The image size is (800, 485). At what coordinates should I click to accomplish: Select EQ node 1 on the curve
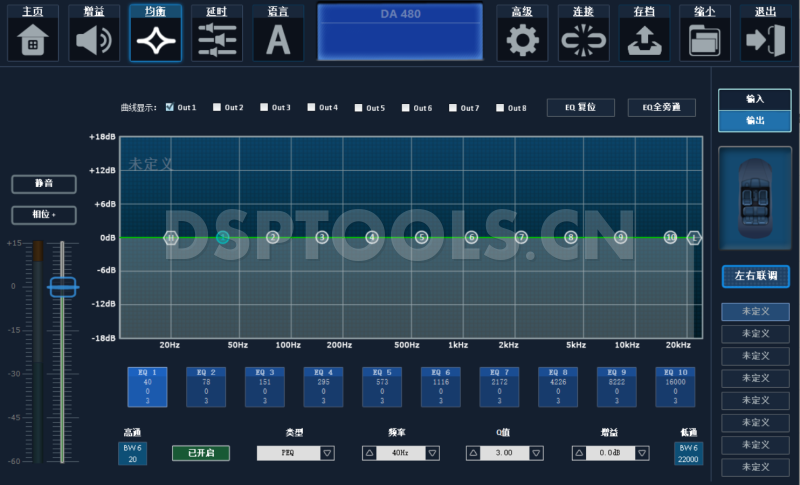[222, 237]
